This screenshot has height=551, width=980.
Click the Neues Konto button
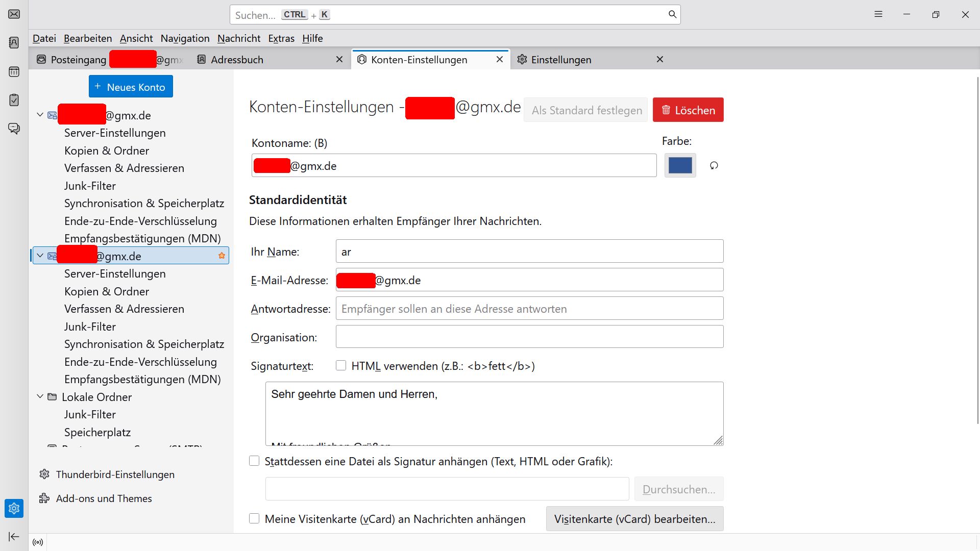[x=131, y=87]
